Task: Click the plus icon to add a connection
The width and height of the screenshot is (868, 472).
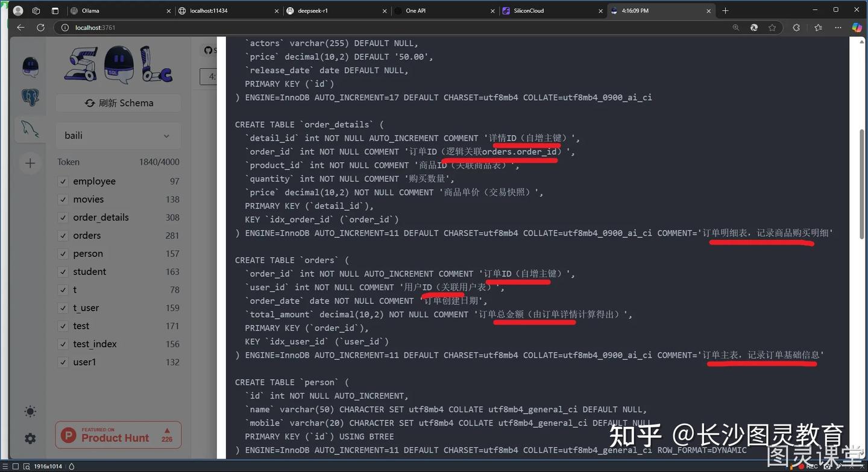Action: [30, 163]
